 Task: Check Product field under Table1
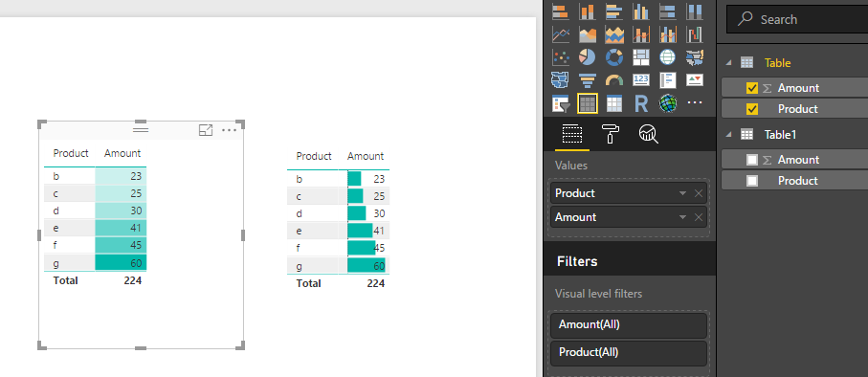click(x=752, y=181)
